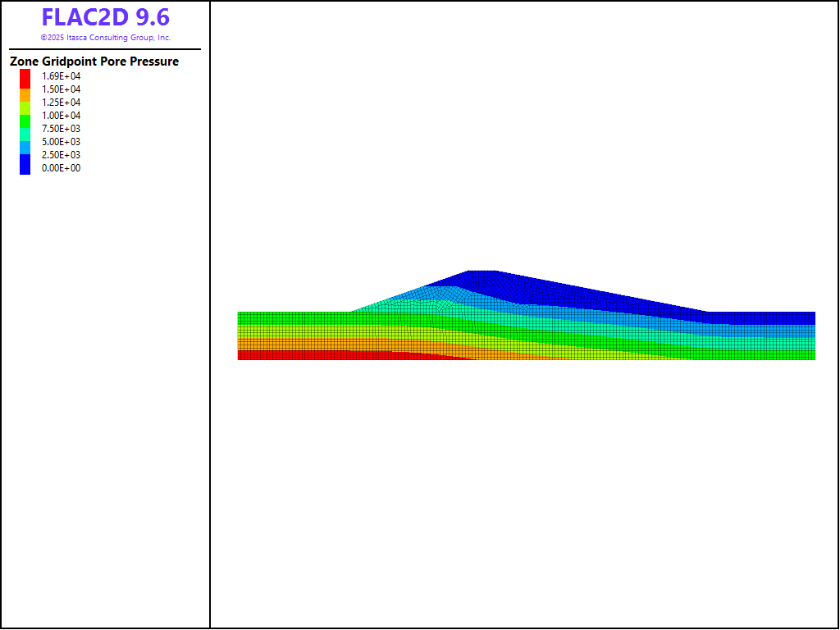Click the 0.00E+00 legend value label
The height and width of the screenshot is (630, 840).
tap(62, 168)
